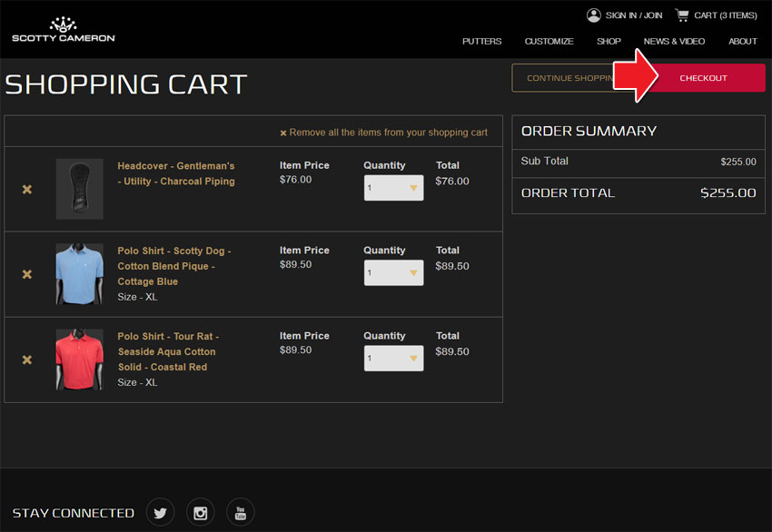Select the Sub Total label text
The width and height of the screenshot is (772, 532).
coord(545,161)
